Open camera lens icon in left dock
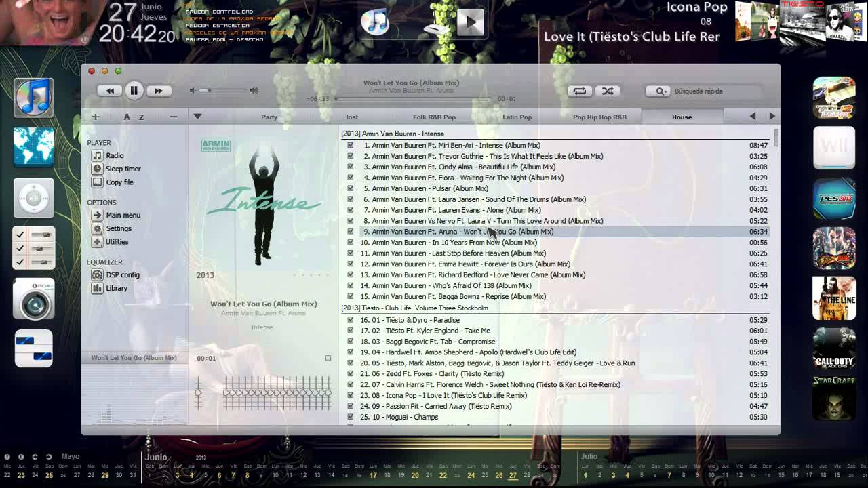 tap(33, 298)
